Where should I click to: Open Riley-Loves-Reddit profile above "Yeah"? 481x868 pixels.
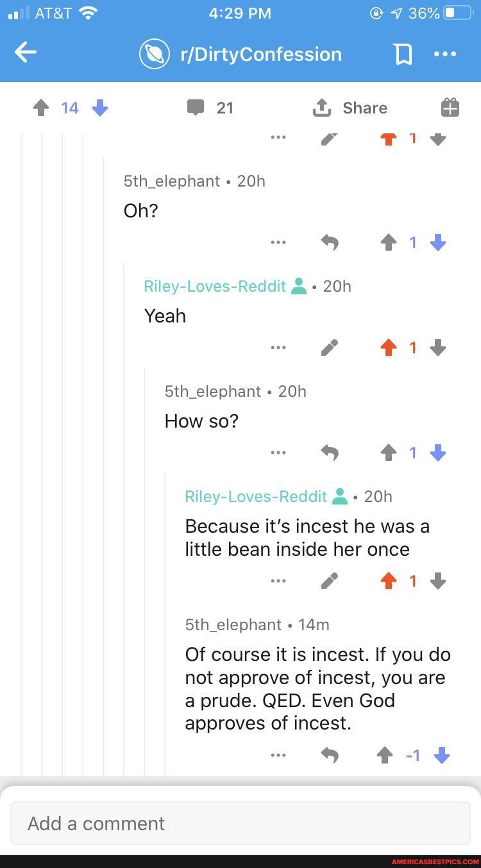coord(215,286)
